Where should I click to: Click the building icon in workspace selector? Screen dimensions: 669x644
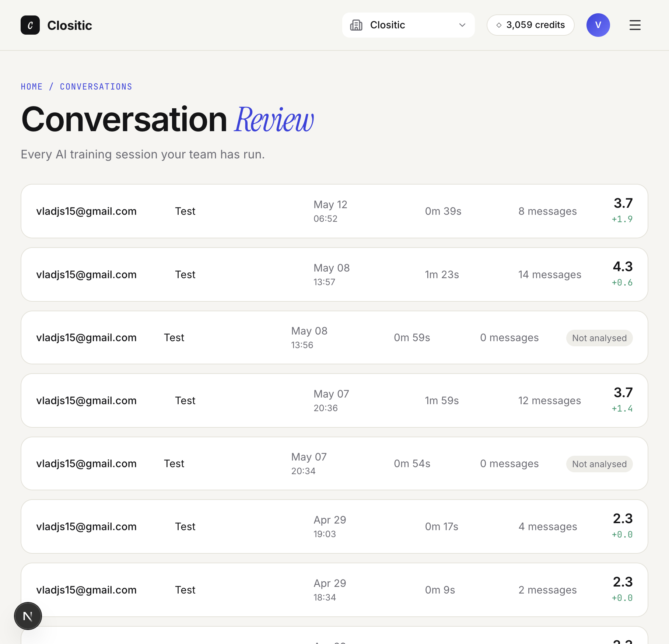coord(356,25)
